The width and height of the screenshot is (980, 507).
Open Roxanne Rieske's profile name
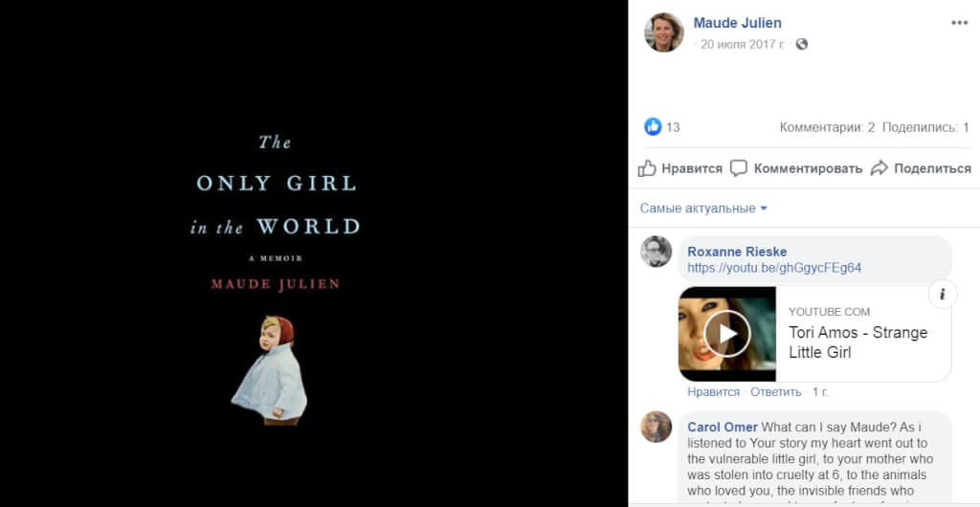(737, 252)
